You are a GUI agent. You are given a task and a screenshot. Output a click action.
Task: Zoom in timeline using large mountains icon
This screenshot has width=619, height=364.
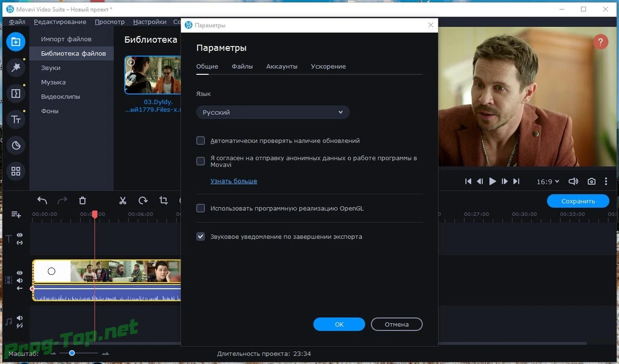pyautogui.click(x=105, y=353)
